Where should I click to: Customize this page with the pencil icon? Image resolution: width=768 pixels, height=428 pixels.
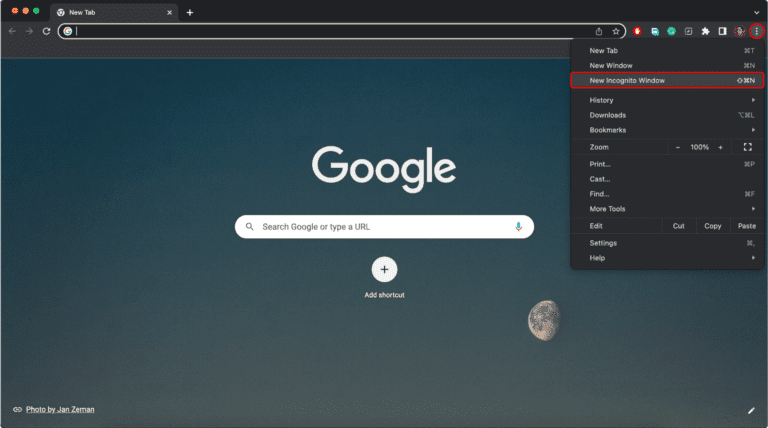(x=751, y=410)
